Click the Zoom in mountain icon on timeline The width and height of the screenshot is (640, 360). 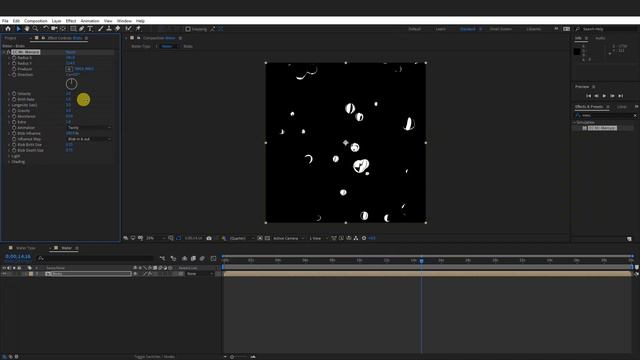point(253,357)
